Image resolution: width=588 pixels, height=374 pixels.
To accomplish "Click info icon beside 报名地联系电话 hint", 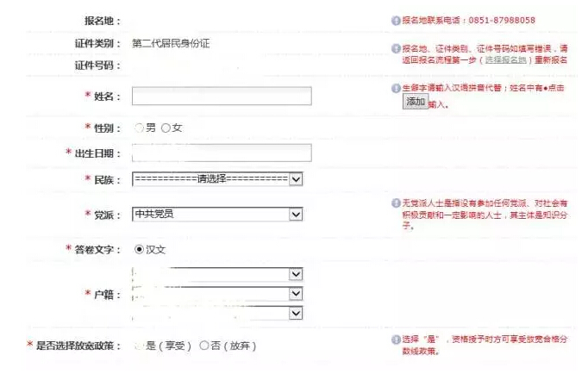I will 396,21.
